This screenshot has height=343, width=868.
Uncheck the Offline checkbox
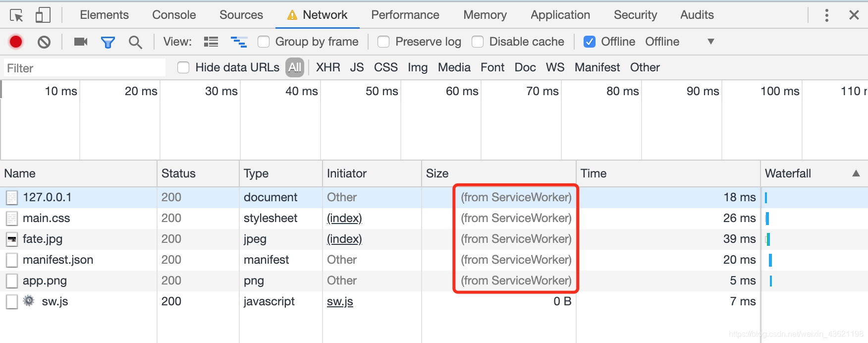tap(590, 42)
